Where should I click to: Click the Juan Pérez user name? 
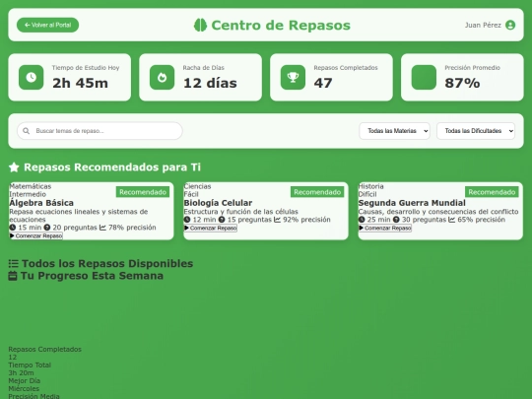[483, 25]
